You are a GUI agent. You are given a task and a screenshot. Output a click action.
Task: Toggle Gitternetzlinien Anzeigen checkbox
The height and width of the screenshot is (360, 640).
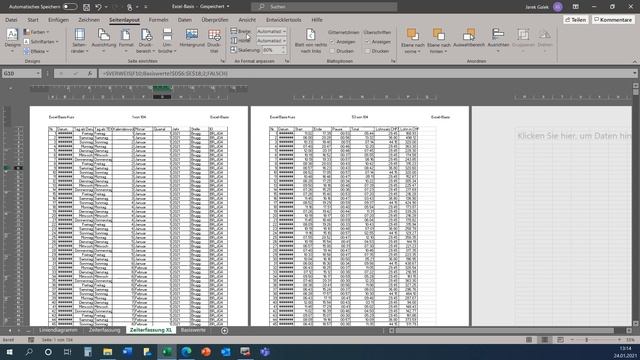point(332,42)
